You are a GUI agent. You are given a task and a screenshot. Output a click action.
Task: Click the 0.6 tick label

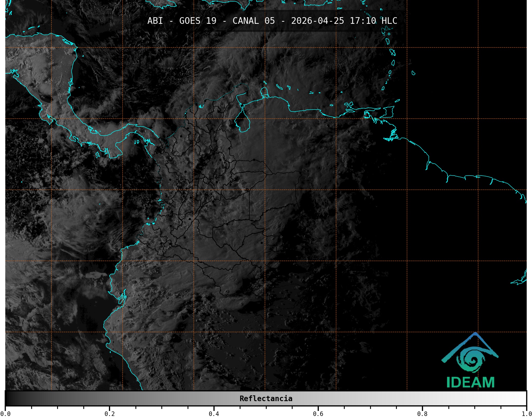(318, 414)
